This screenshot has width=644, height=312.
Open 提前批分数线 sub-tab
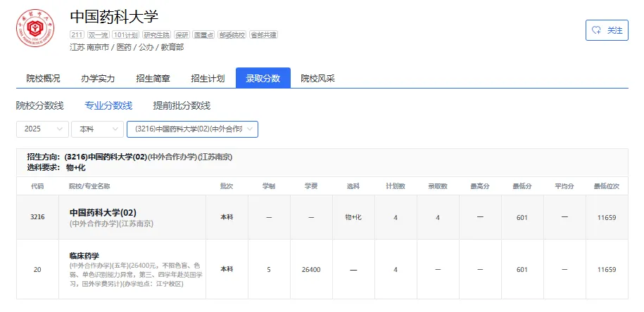[182, 106]
